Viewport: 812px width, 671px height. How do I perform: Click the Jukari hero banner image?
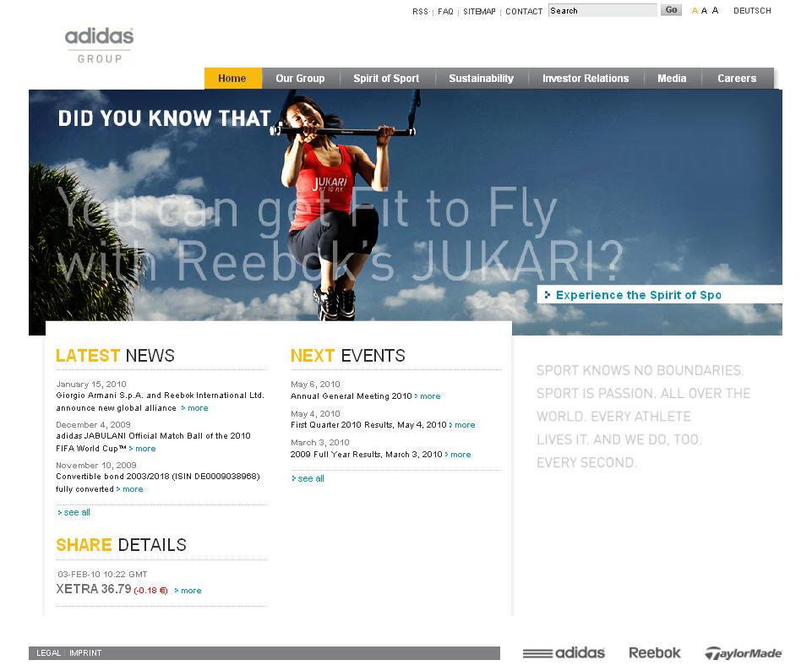[x=406, y=212]
